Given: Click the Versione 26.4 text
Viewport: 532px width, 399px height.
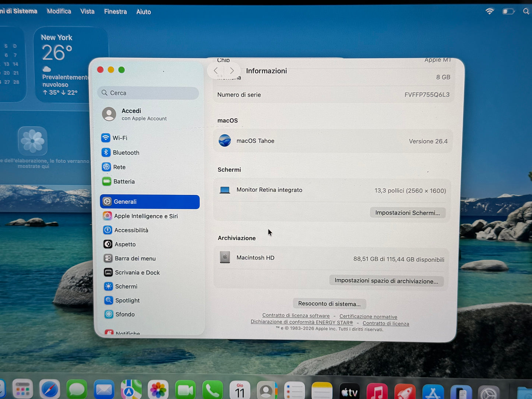Looking at the screenshot, I should [428, 141].
